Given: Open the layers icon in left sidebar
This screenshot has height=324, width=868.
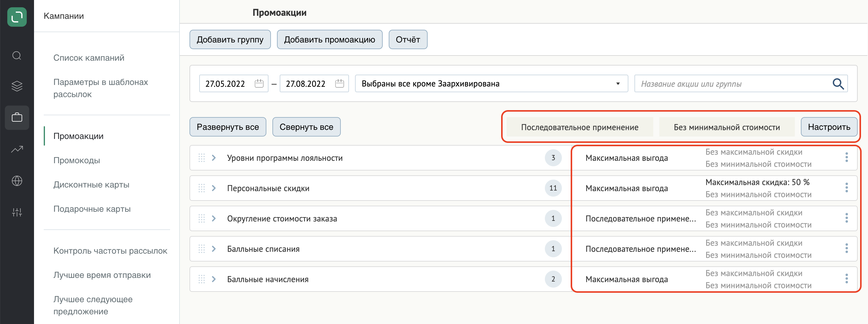Looking at the screenshot, I should point(17,86).
